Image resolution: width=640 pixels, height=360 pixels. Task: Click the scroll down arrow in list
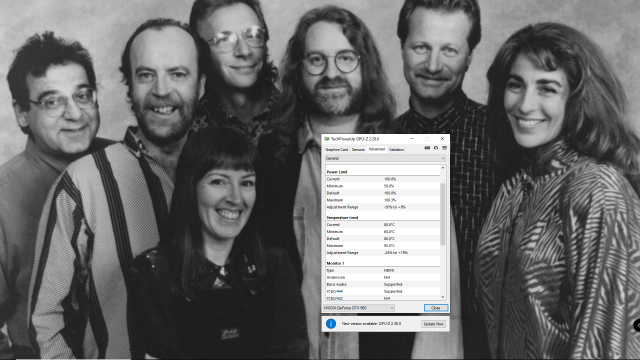coord(442,297)
